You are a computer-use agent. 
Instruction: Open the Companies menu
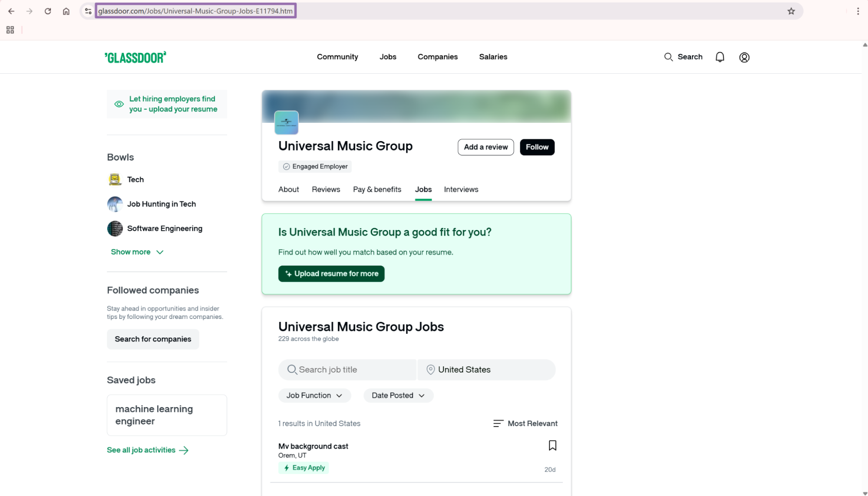coord(438,57)
